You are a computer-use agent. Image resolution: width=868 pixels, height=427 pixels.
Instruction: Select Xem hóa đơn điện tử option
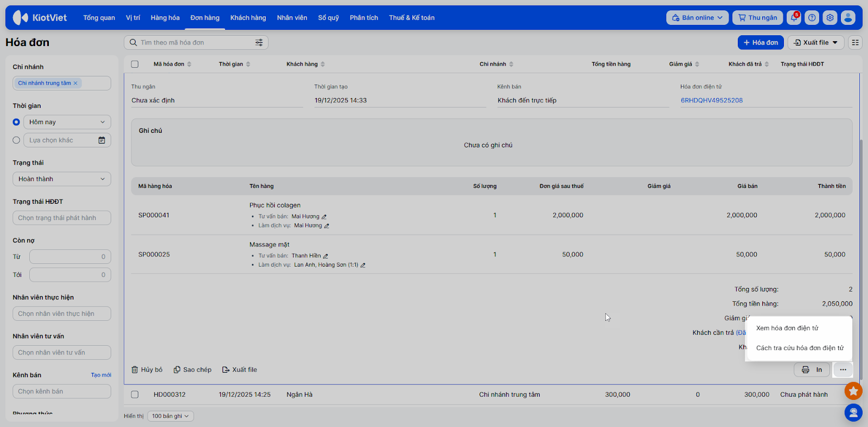pyautogui.click(x=788, y=328)
